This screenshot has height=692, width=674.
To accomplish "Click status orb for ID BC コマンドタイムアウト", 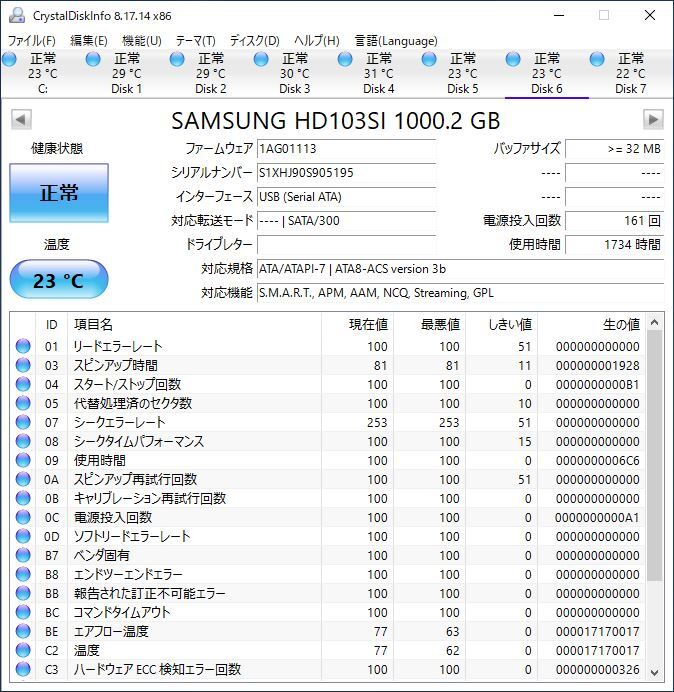I will (23, 612).
